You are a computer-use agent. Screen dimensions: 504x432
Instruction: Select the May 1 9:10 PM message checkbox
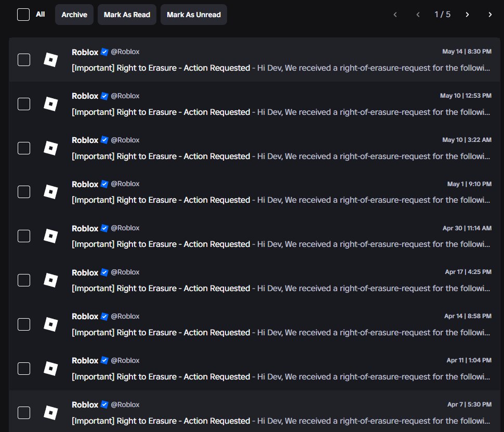click(24, 192)
